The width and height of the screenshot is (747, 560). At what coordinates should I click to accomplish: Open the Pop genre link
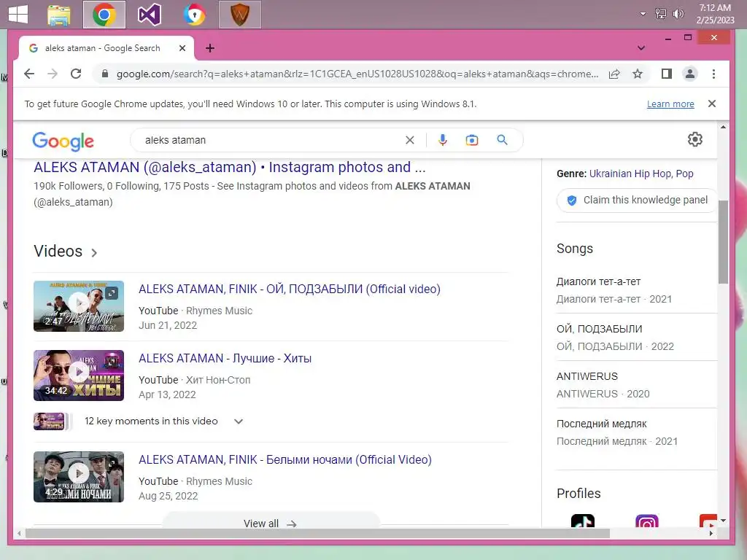684,174
